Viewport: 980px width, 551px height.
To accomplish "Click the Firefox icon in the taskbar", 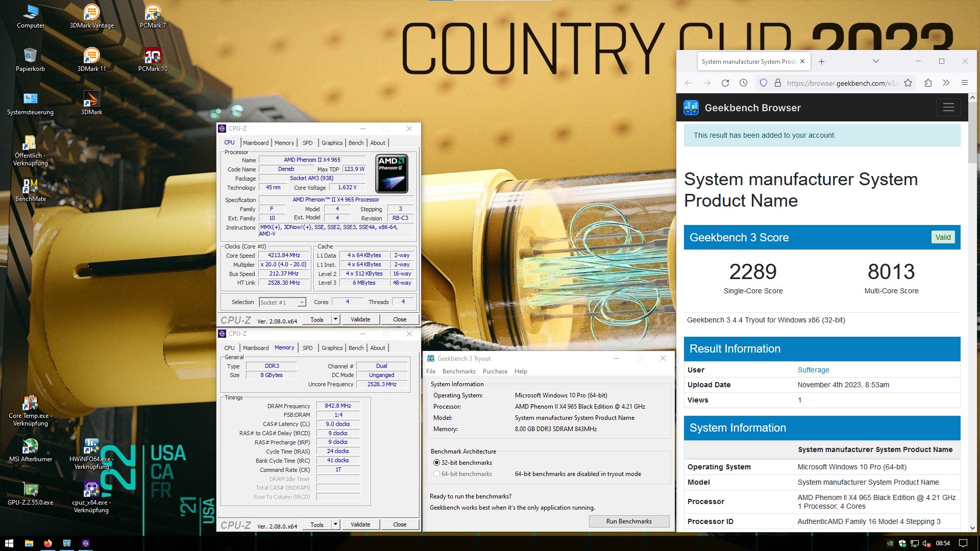I will 48,543.
